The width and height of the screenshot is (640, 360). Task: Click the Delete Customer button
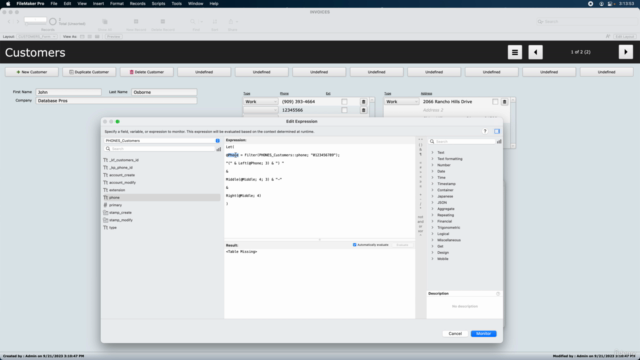147,72
